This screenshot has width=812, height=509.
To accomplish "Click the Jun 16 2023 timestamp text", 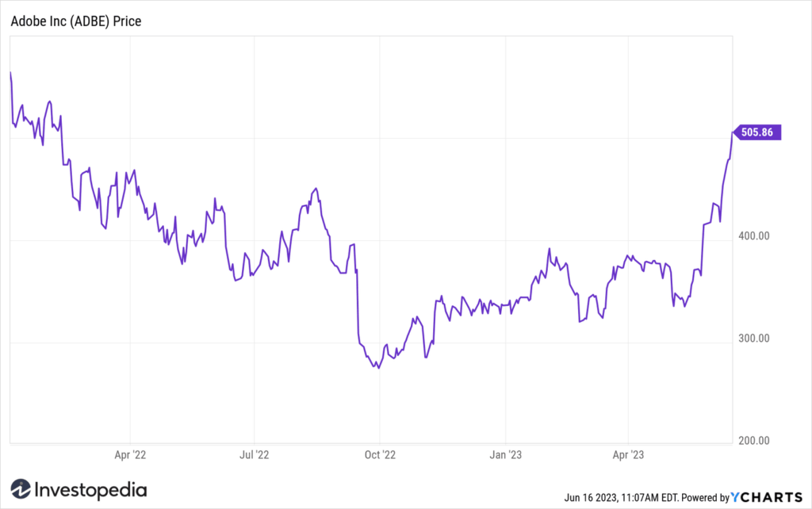I will [622, 498].
